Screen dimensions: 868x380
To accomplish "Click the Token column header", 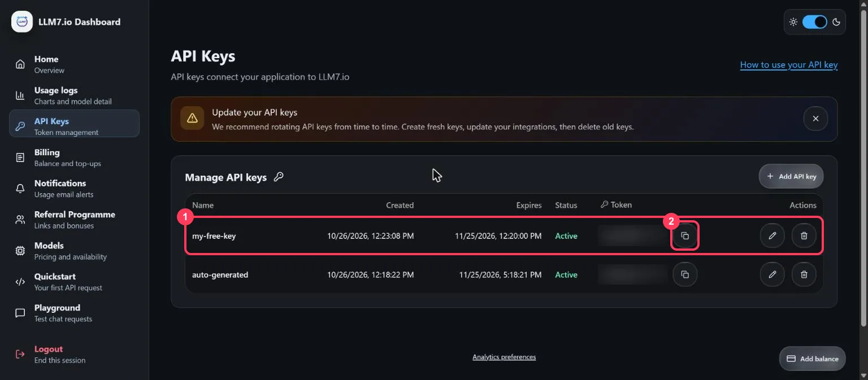I will pos(617,205).
